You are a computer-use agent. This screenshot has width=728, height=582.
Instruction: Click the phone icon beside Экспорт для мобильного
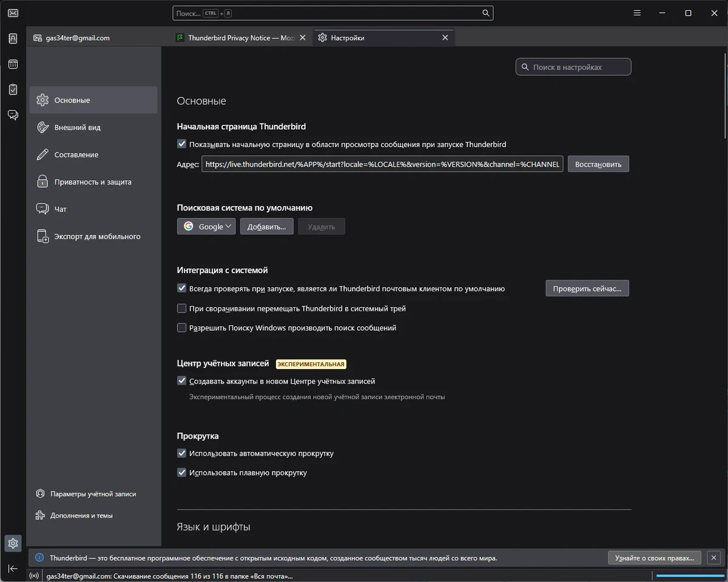(x=42, y=236)
